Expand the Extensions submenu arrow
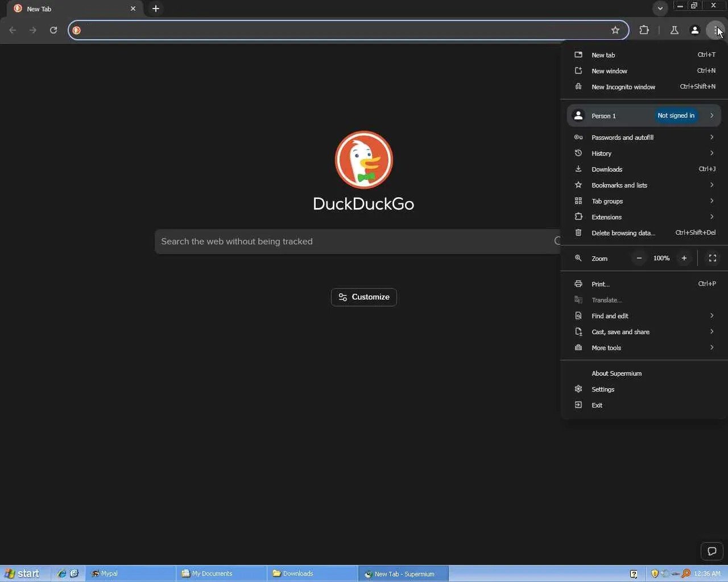The width and height of the screenshot is (728, 582). [x=712, y=217]
